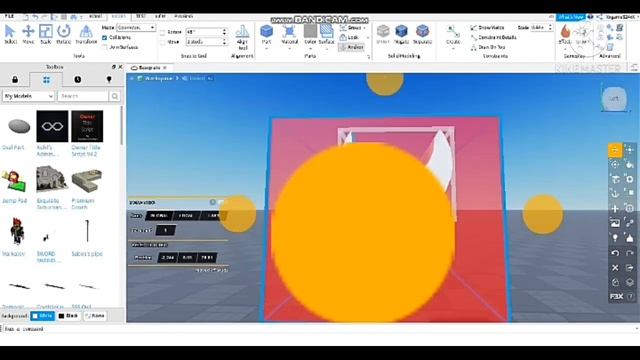Open the Toolbox Recent clock tab
640x360 pixels.
coord(78,80)
